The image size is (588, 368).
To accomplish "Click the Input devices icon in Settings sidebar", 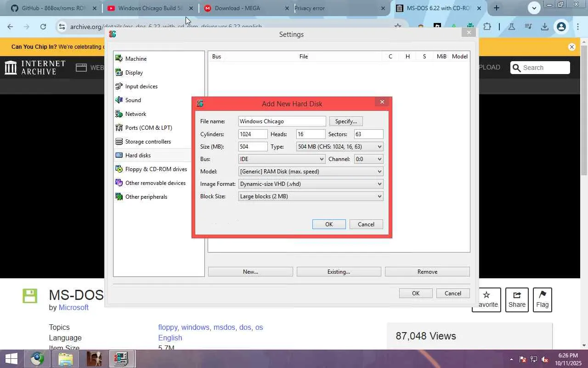I will coord(119,86).
